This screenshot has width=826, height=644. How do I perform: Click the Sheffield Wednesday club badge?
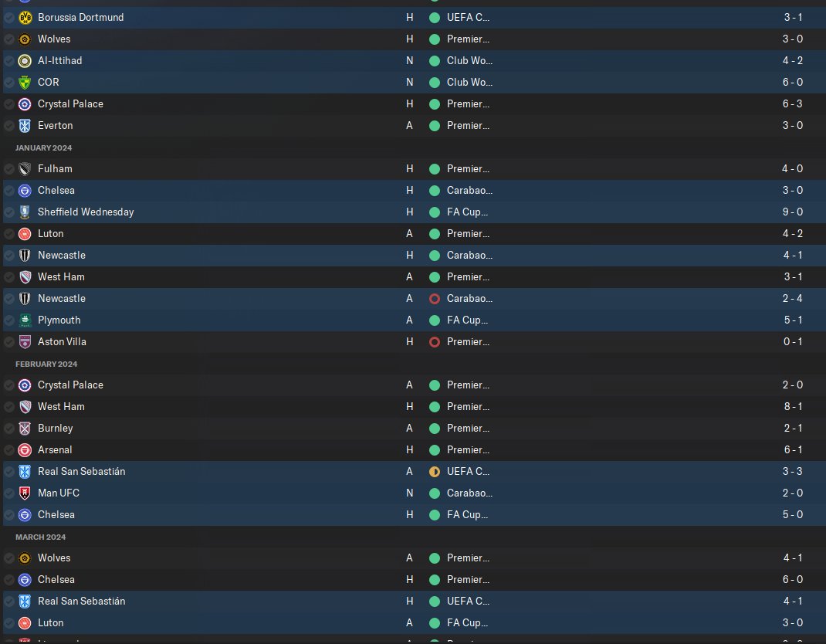click(x=25, y=212)
